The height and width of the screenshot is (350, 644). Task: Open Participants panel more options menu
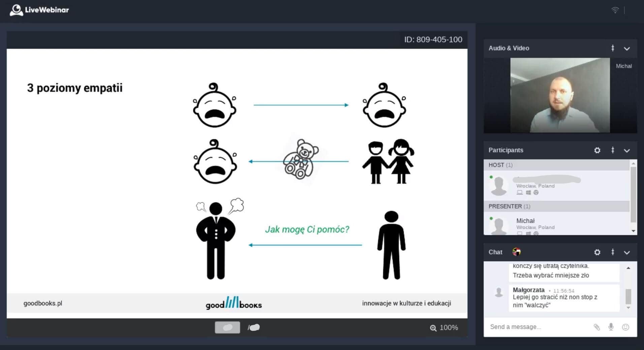point(613,150)
